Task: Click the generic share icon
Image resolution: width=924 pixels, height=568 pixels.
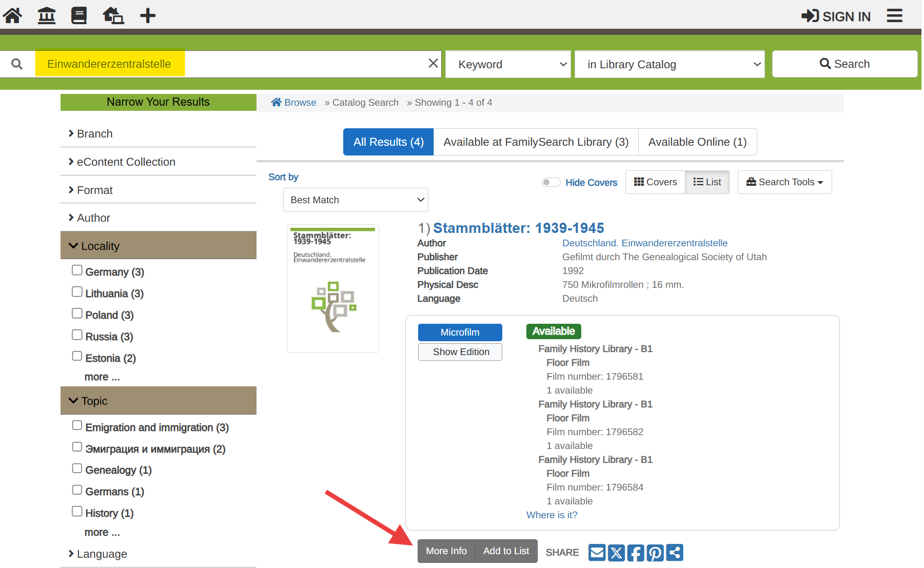Action: [x=675, y=553]
